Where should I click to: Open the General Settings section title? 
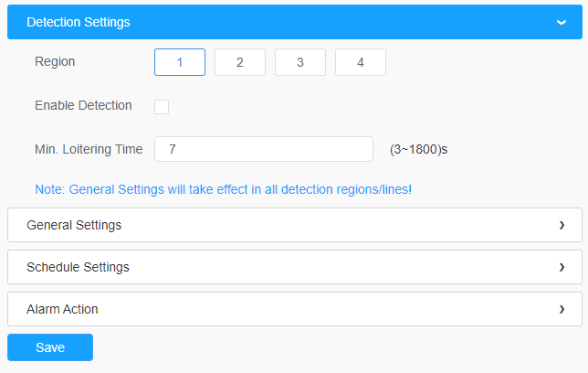coord(74,225)
